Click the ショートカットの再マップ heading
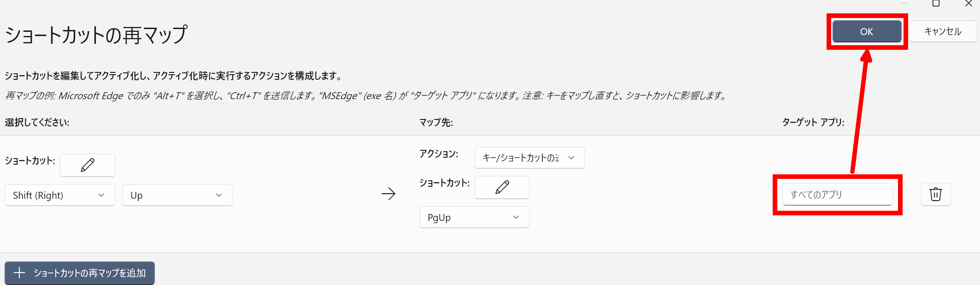Screen dimensions: 980x285 (96, 35)
